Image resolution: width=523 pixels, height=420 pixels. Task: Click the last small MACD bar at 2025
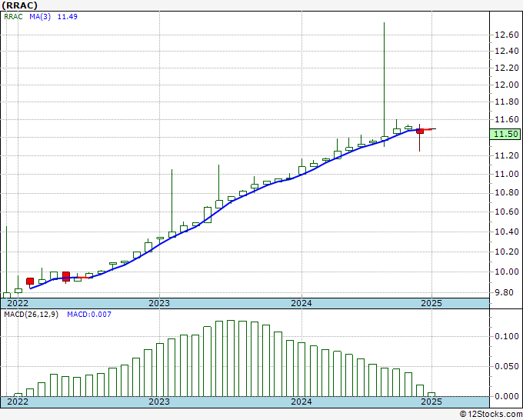tap(431, 394)
